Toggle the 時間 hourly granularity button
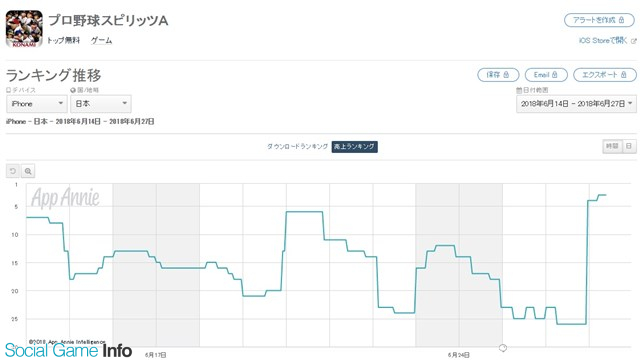Screen dimensions: 640x363 point(612,146)
